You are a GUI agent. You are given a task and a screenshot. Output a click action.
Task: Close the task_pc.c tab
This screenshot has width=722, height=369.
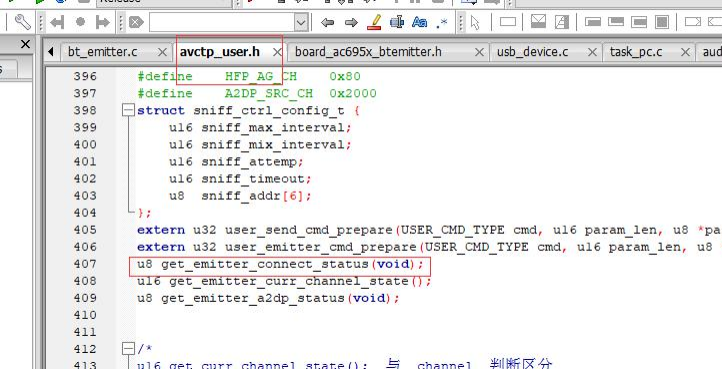686,53
